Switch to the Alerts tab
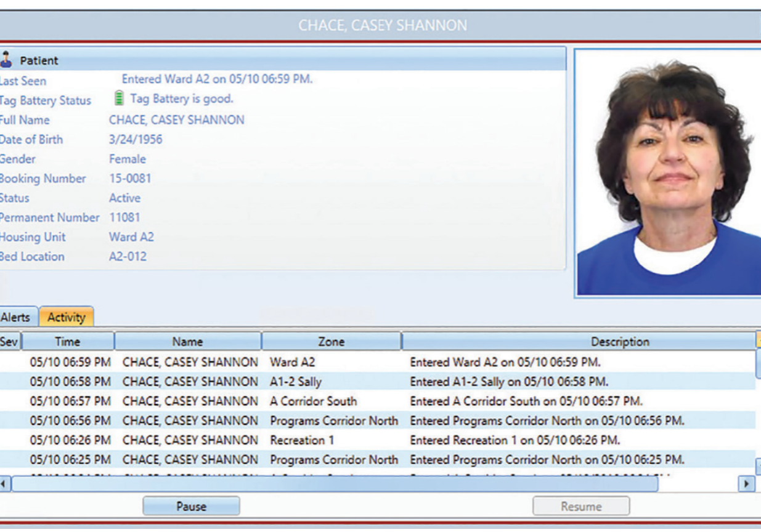Screen dimensions: 761x532 pyautogui.click(x=16, y=317)
